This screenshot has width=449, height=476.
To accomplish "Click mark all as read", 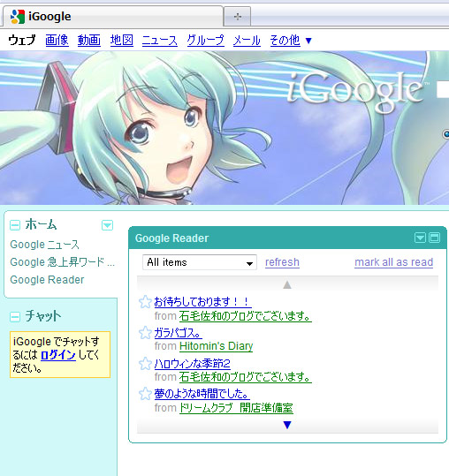I will 393,262.
